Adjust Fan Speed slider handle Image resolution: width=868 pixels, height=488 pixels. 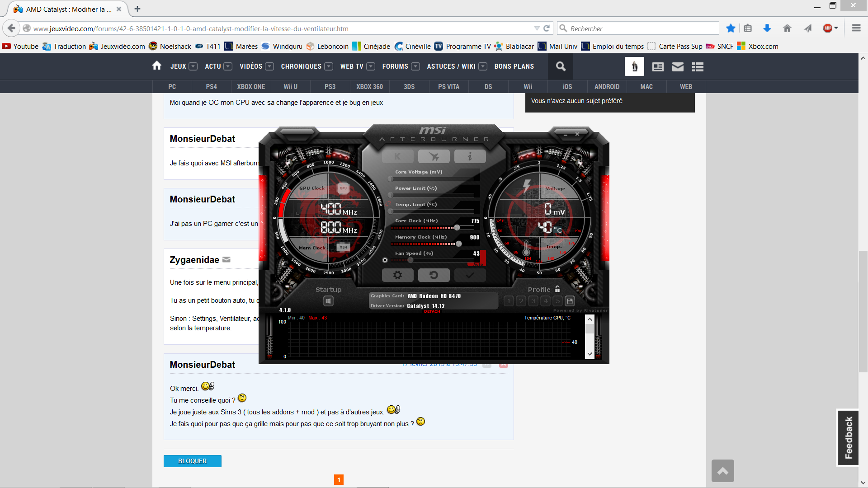pyautogui.click(x=410, y=260)
